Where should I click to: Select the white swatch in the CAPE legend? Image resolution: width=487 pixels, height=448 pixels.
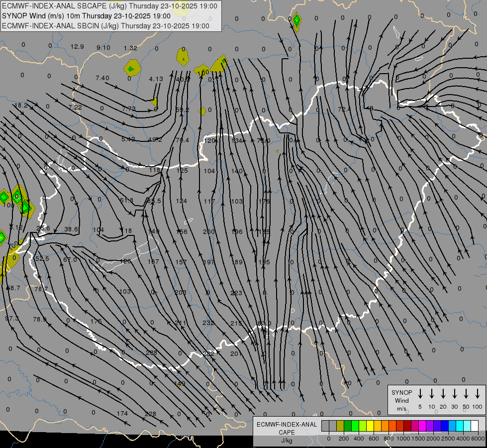point(475,426)
